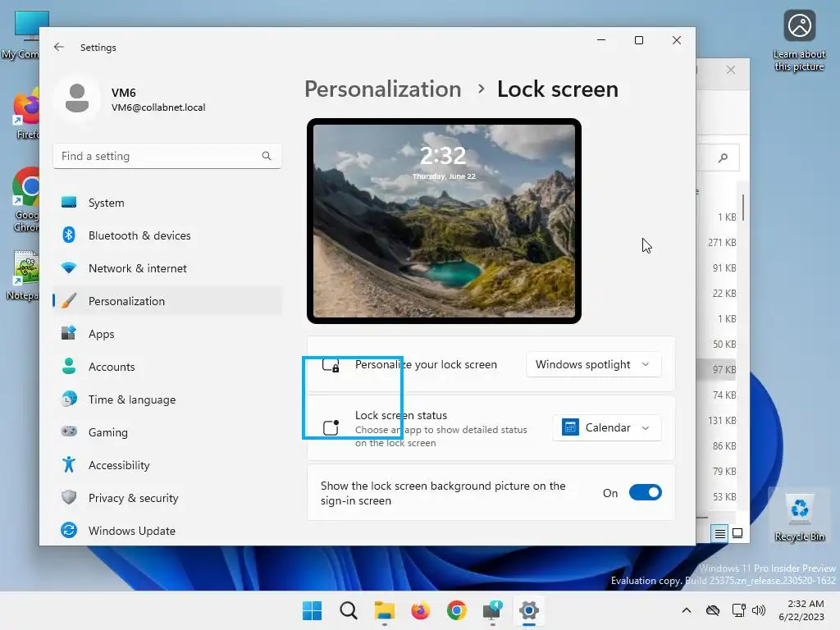Click the network tray icon
The height and width of the screenshot is (630, 840).
(739, 610)
